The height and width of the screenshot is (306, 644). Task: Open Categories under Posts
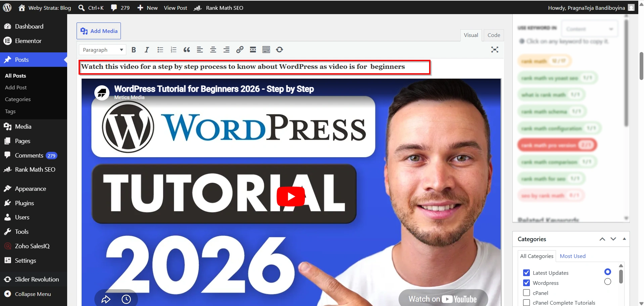tap(18, 99)
